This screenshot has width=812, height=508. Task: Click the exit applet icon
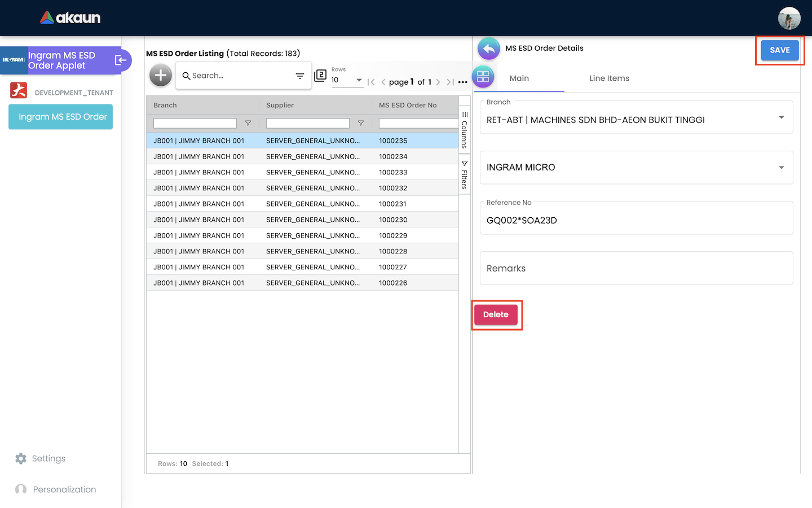(121, 60)
